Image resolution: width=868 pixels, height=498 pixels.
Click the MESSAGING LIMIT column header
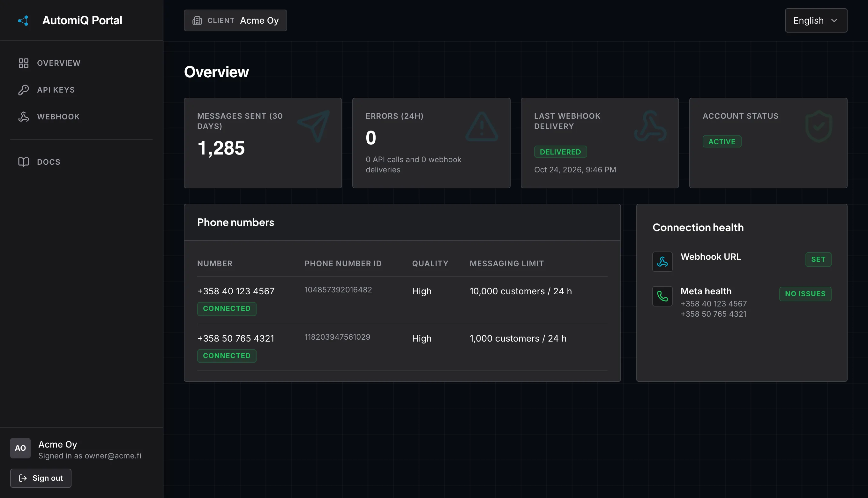pyautogui.click(x=506, y=263)
